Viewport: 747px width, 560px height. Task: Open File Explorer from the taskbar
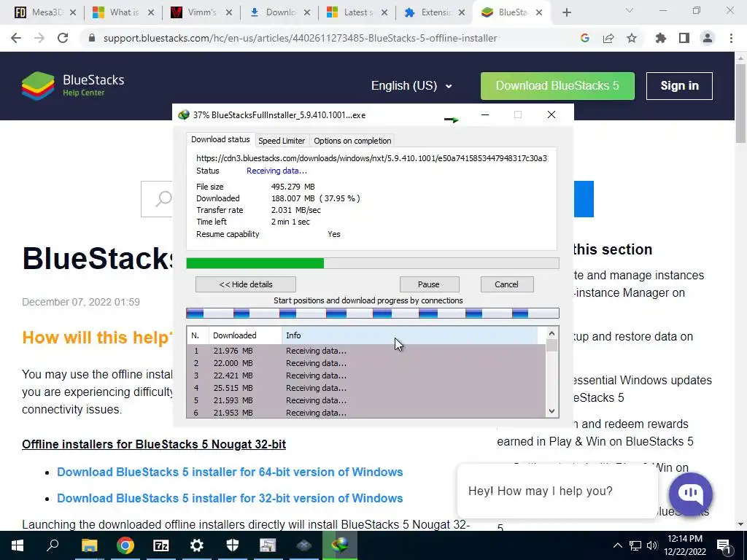coord(89,545)
